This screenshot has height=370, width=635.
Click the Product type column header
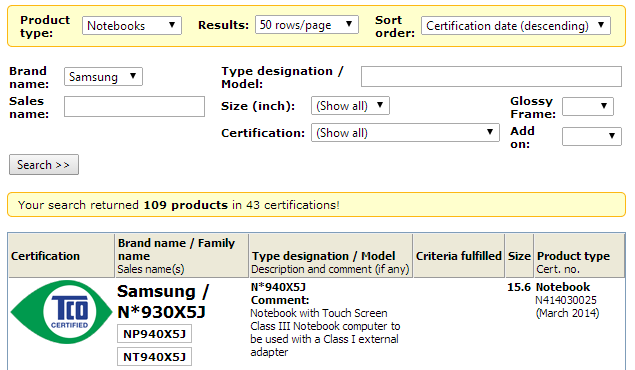pyautogui.click(x=573, y=256)
